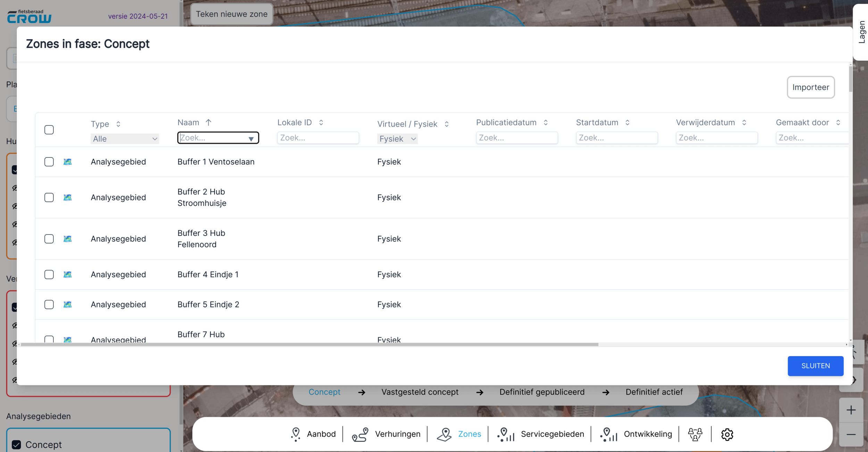This screenshot has width=868, height=452.
Task: Click the user management people icon
Action: coord(695,434)
